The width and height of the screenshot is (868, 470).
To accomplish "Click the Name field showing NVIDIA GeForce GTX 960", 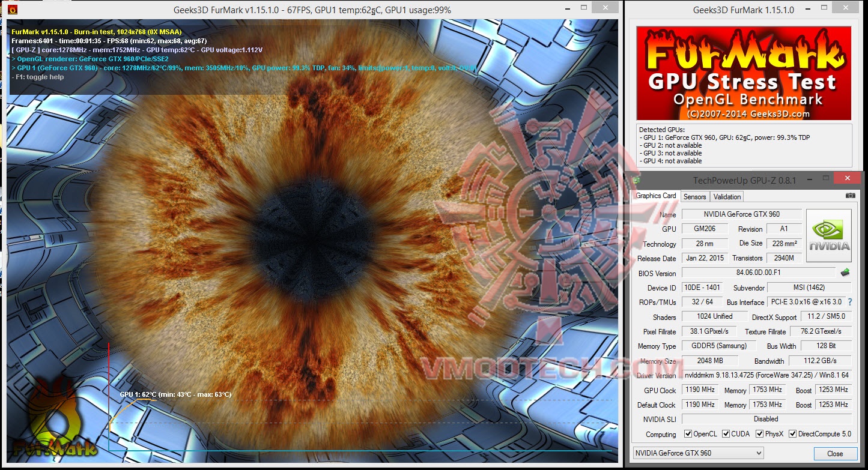I will click(742, 214).
